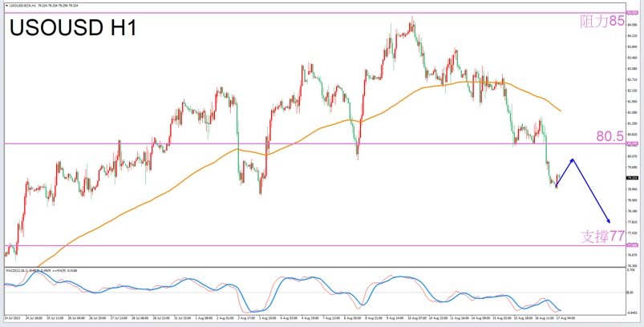Viewport: 644px width, 327px height.
Task: Click the 80.070 price axis label
Action: tap(633, 156)
